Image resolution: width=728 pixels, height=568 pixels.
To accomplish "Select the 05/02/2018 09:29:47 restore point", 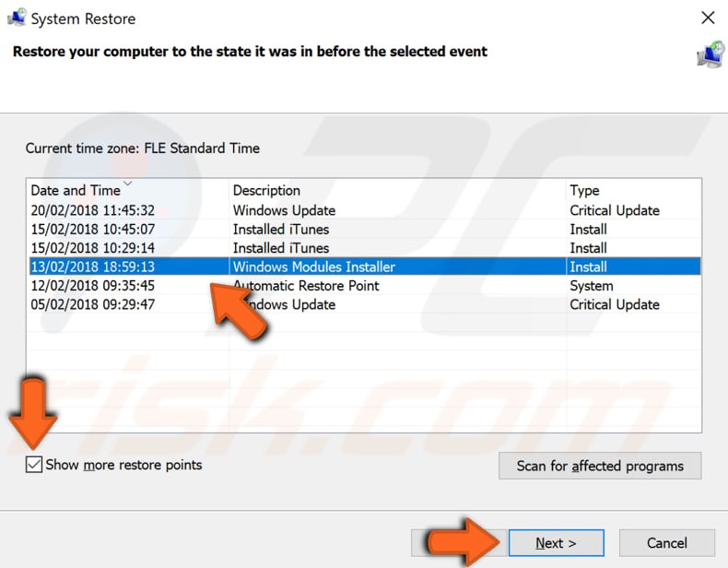I will pos(92,304).
